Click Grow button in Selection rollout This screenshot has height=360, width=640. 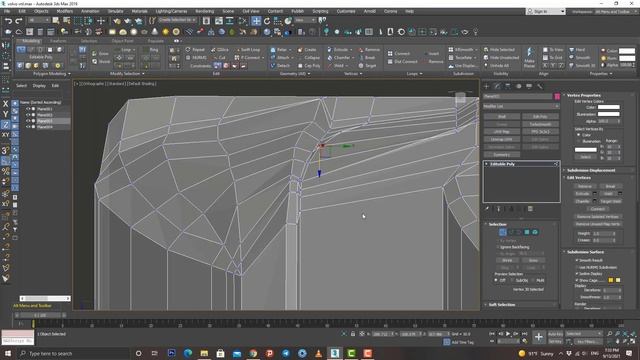(533, 260)
